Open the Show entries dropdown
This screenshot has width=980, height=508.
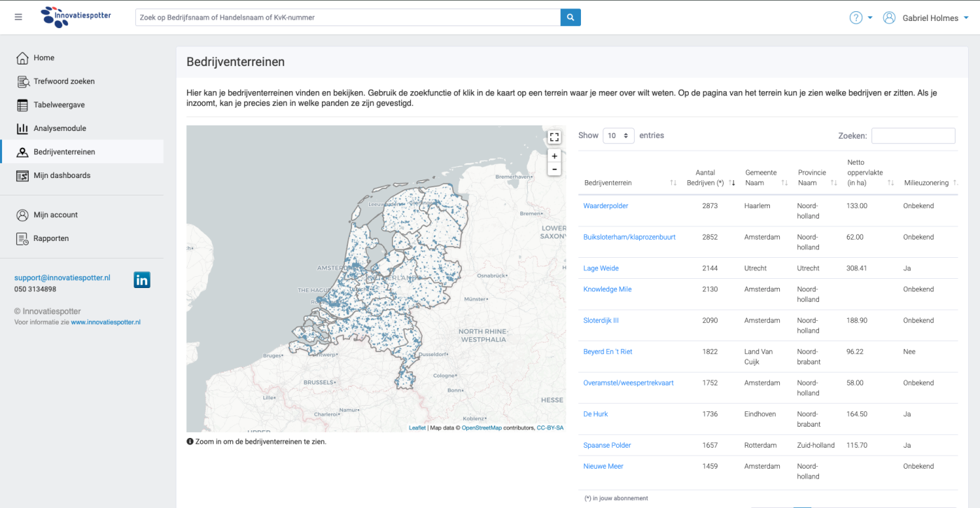coord(618,136)
